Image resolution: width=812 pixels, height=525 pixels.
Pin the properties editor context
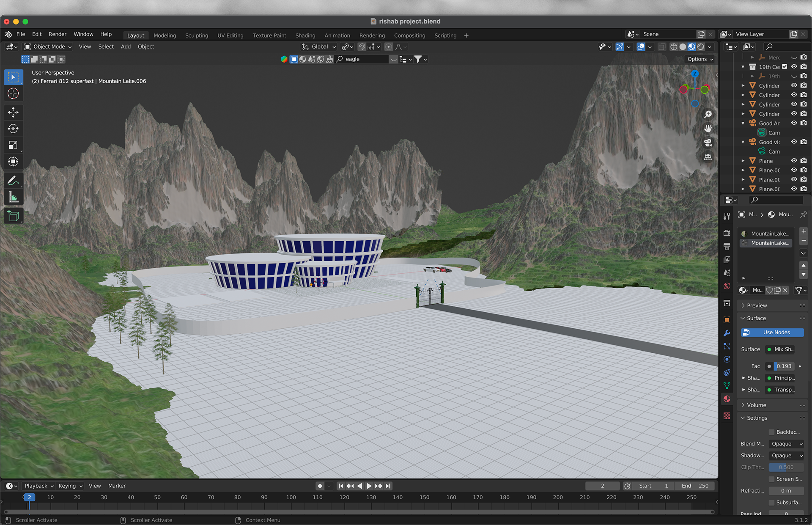click(803, 214)
